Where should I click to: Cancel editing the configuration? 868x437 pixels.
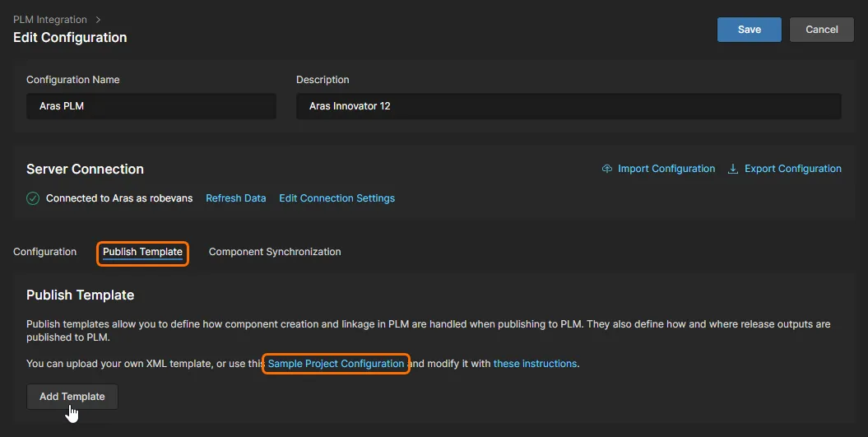click(x=821, y=30)
